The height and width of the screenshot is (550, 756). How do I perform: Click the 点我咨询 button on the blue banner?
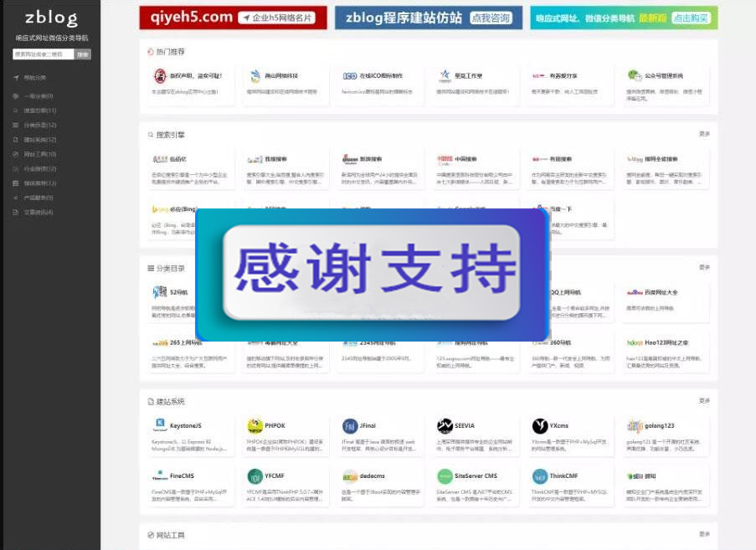(491, 18)
